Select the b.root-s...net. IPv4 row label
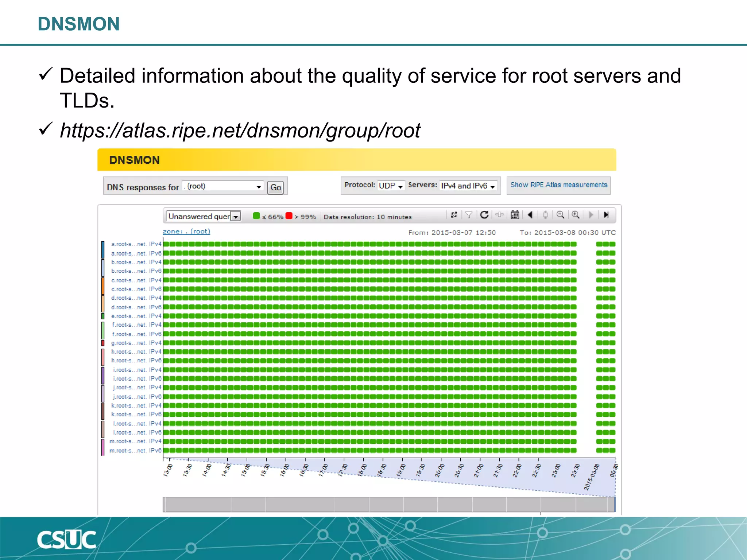 click(136, 262)
